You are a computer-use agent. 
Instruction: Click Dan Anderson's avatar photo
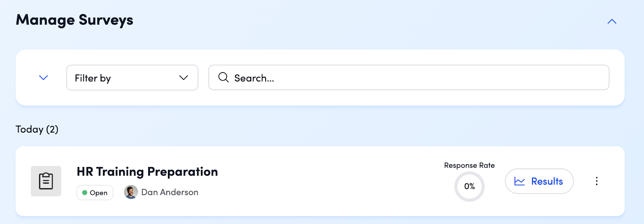[131, 192]
